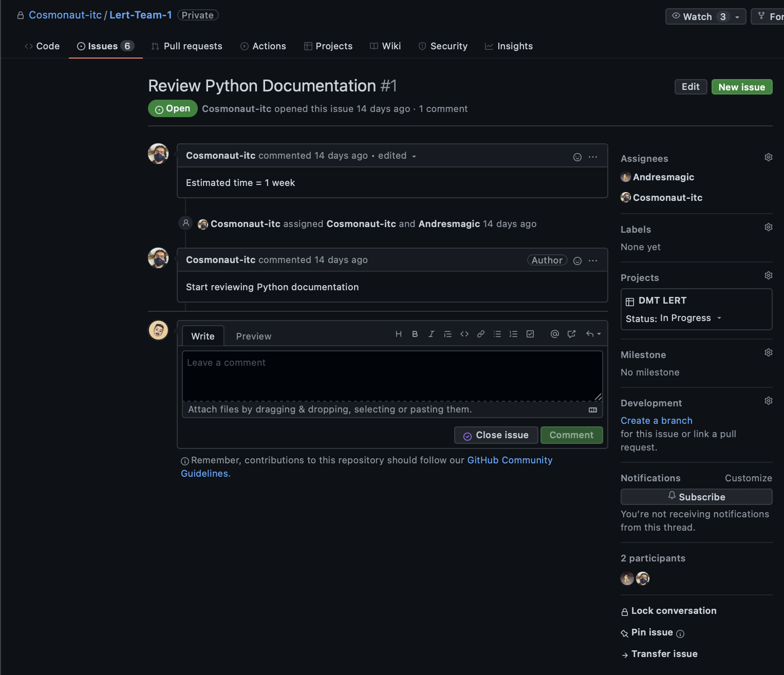784x675 pixels.
Task: Insert a quote block in comment
Action: pos(447,334)
